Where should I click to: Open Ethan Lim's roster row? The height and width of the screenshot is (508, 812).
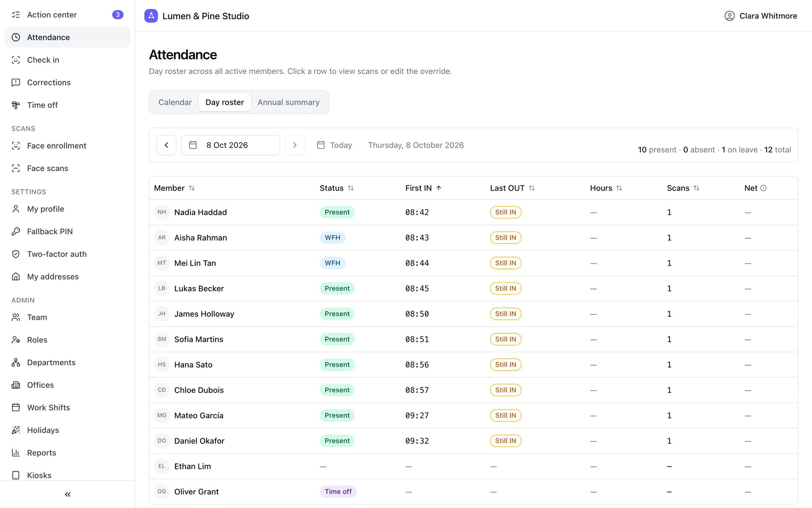point(474,466)
